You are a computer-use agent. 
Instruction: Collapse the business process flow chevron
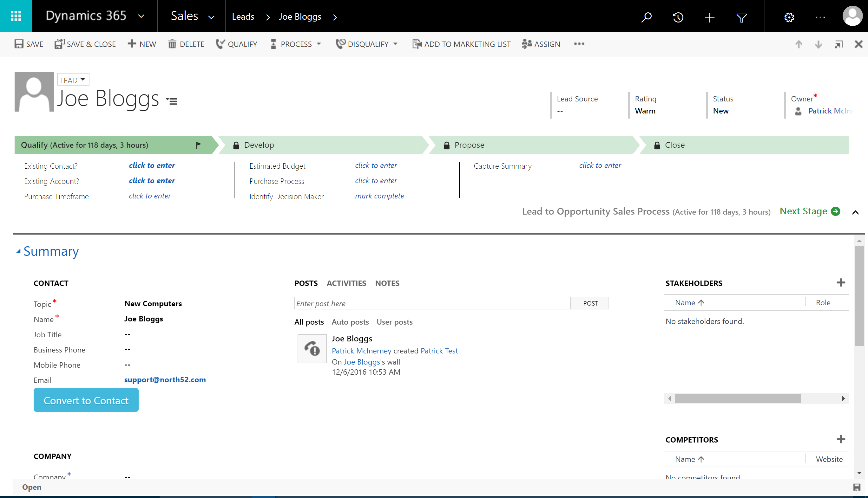(855, 212)
